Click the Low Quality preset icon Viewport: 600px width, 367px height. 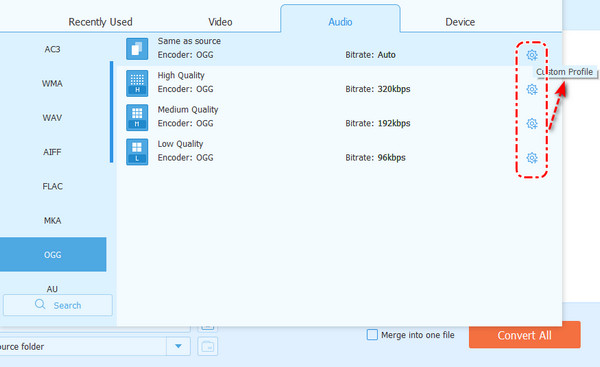(x=137, y=152)
